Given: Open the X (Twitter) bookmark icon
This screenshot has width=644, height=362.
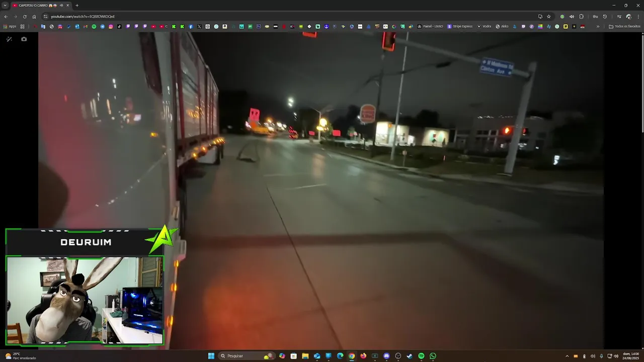Looking at the screenshot, I should point(199,26).
